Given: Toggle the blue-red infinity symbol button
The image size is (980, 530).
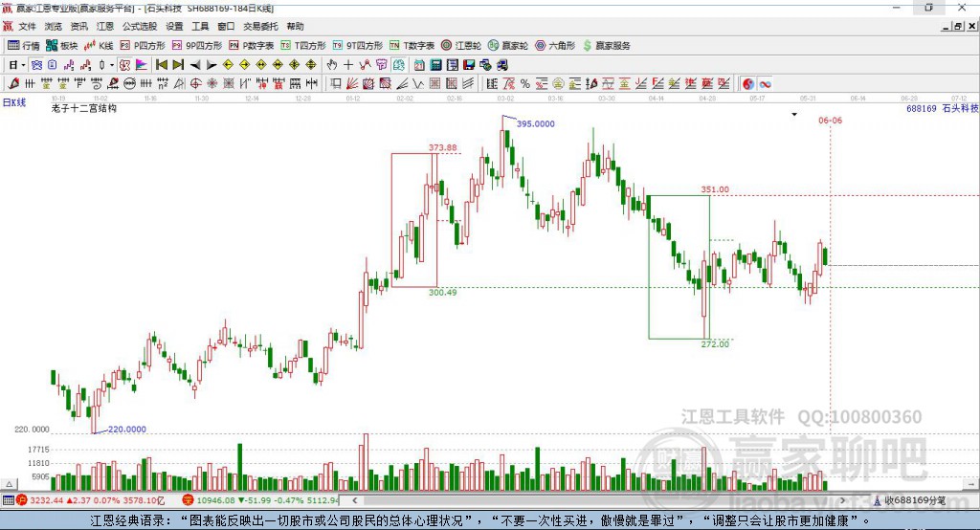Looking at the screenshot, I should click(765, 83).
